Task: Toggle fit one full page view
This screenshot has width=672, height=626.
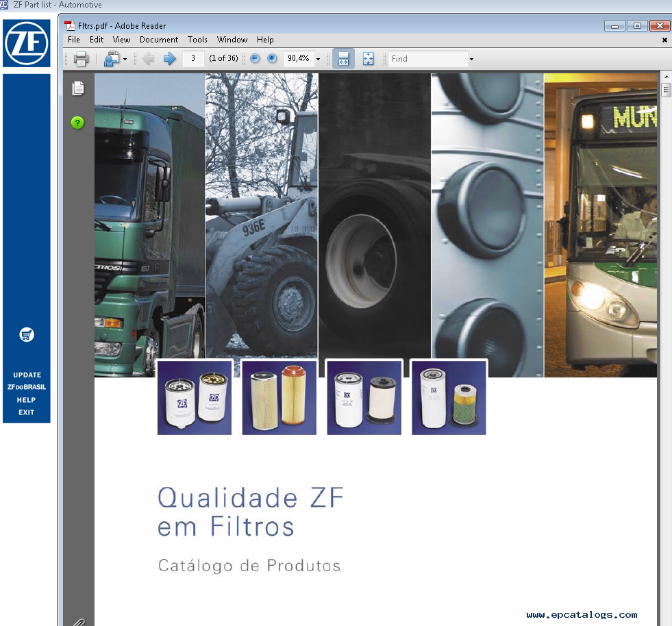Action: coord(368,59)
